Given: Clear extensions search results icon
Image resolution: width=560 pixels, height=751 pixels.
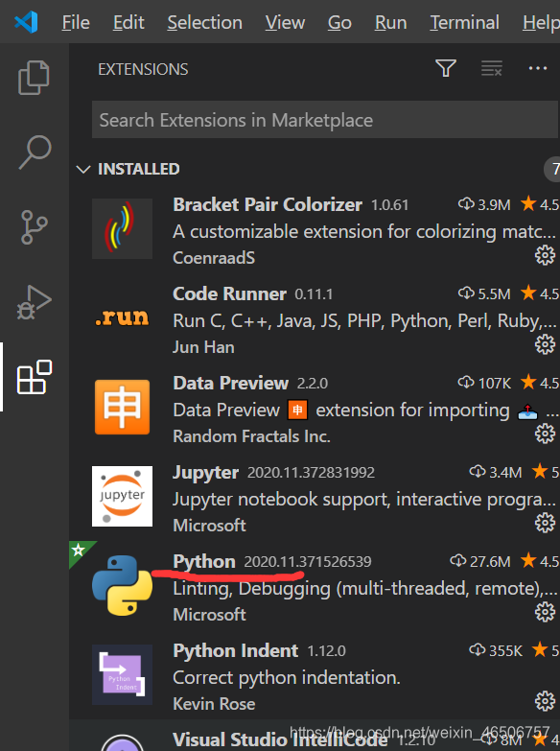Looking at the screenshot, I should pyautogui.click(x=492, y=68).
